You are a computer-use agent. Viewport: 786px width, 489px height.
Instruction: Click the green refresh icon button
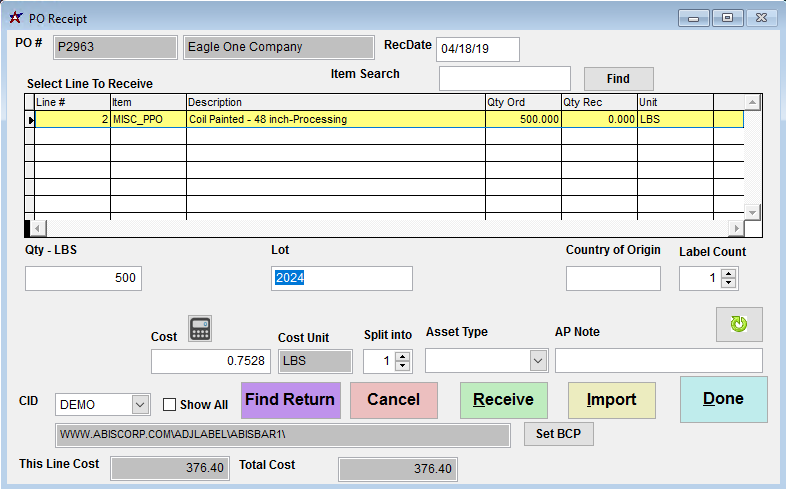[739, 325]
